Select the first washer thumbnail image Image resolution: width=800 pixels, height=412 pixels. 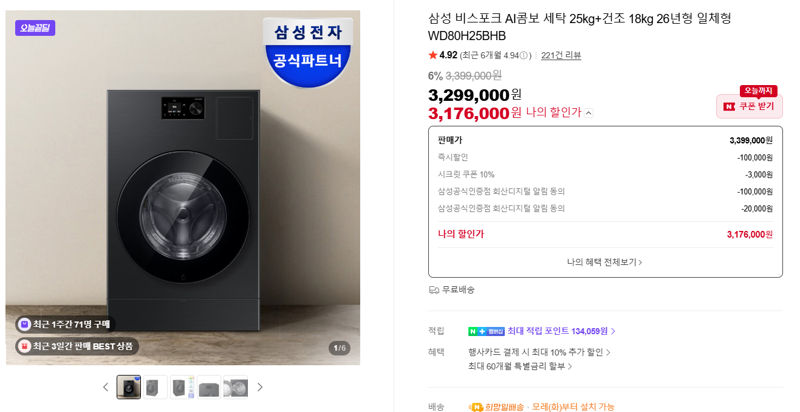[x=129, y=387]
